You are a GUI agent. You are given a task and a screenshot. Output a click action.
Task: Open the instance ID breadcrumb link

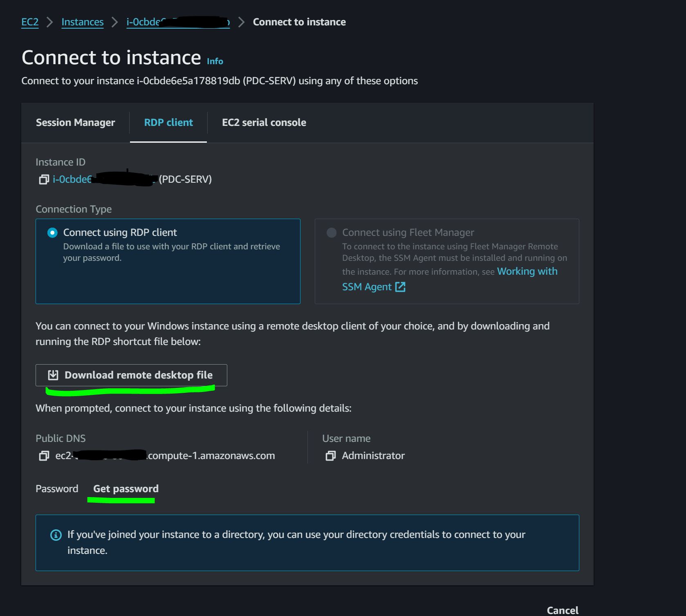[178, 22]
